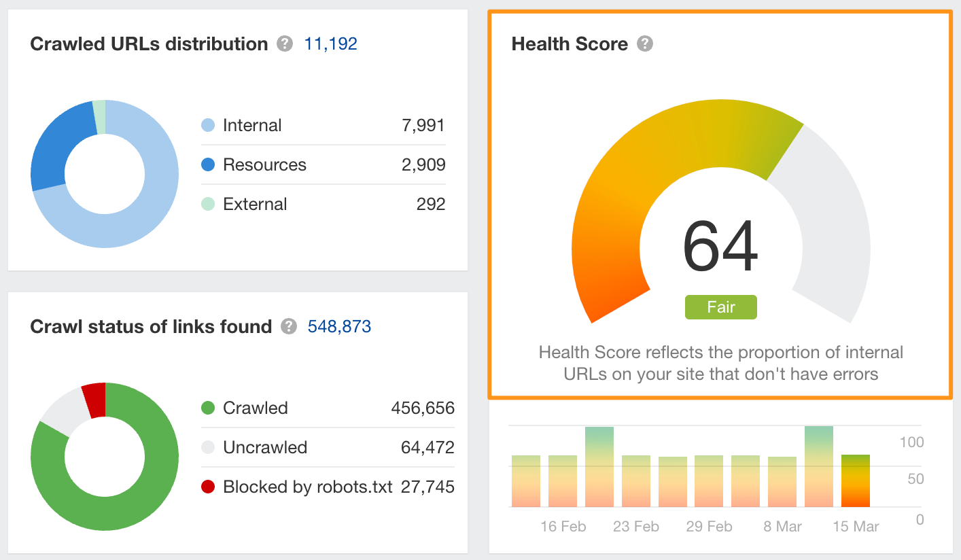Select the Blocked by robots.txt legend row
The width and height of the screenshot is (961, 560).
click(x=328, y=487)
